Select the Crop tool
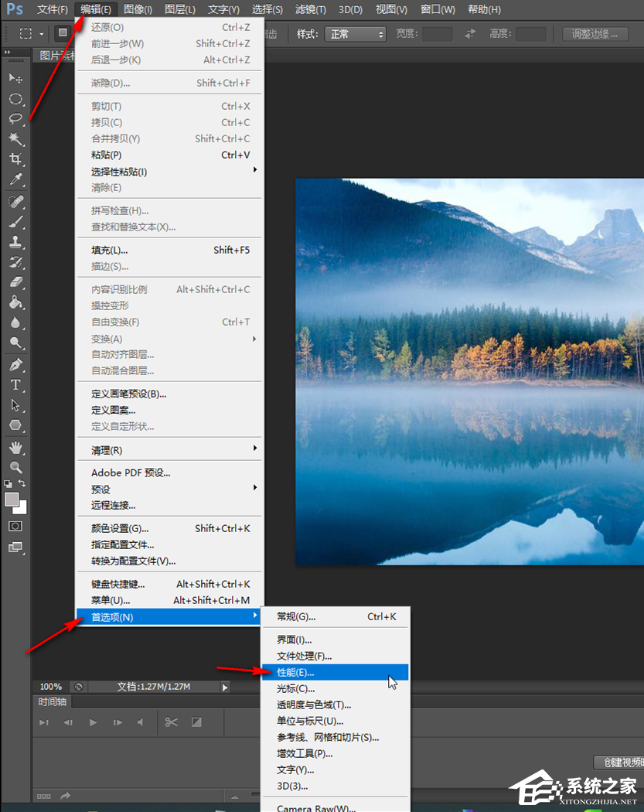Viewport: 644px width, 812px height. click(15, 159)
